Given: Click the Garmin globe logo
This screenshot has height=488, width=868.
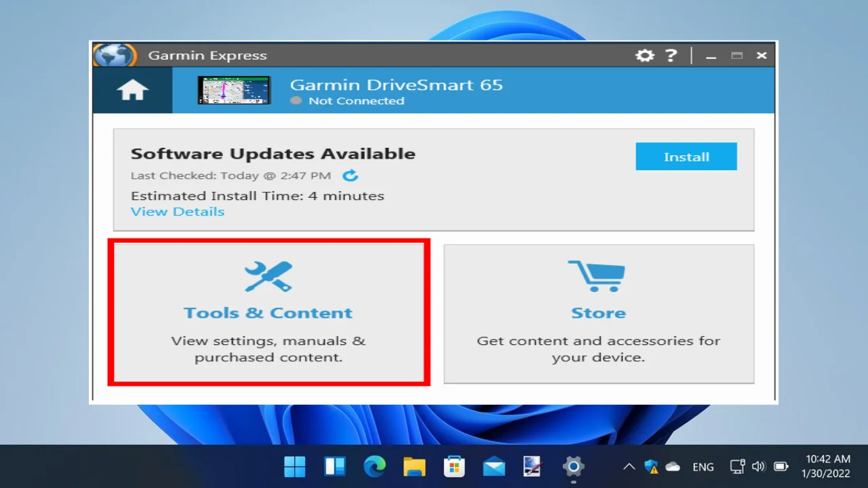Looking at the screenshot, I should [114, 56].
